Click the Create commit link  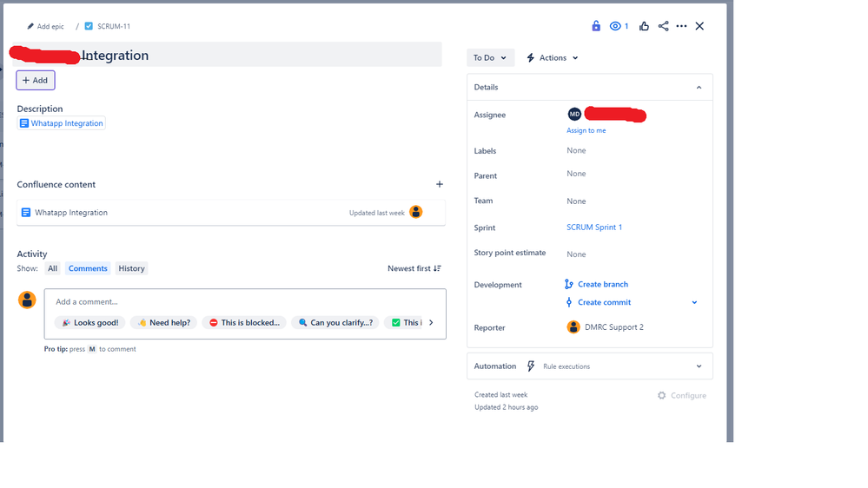pos(605,303)
